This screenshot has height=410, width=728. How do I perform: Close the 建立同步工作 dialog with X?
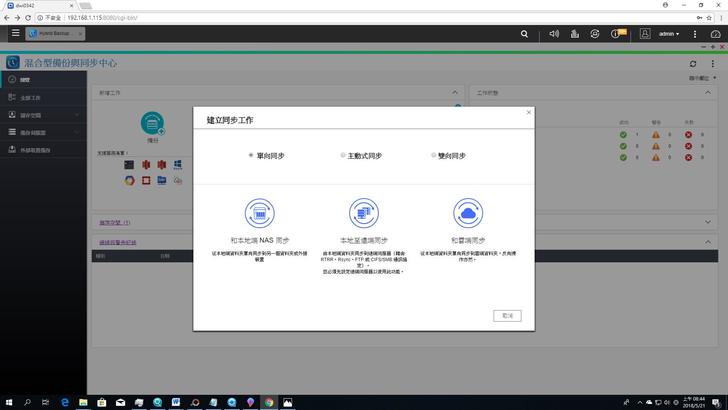tap(529, 112)
